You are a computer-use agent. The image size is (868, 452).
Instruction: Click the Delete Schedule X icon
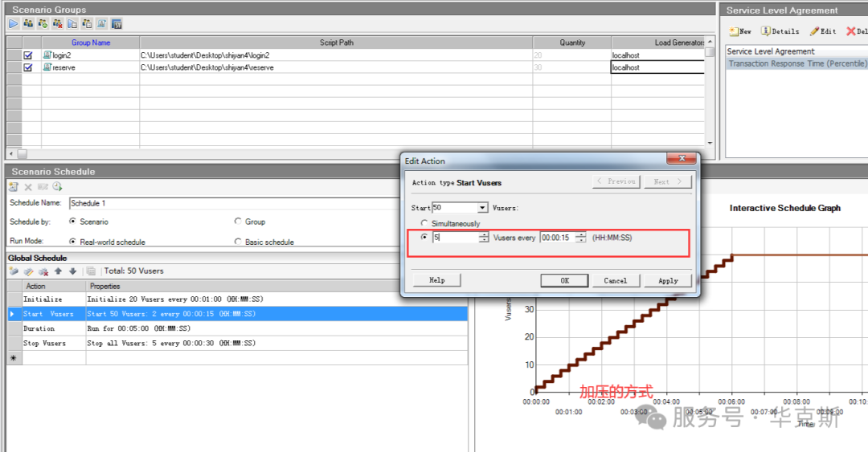coord(28,186)
